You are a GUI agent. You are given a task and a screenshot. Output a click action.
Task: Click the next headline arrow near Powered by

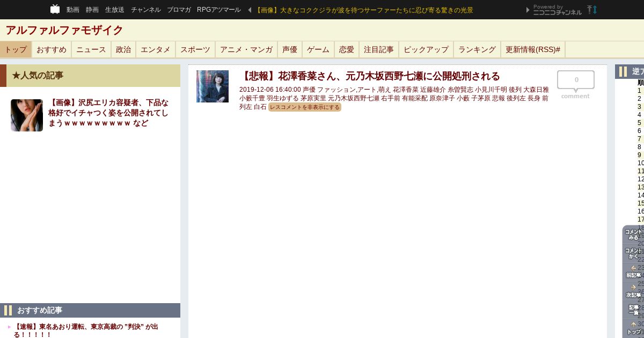528,10
